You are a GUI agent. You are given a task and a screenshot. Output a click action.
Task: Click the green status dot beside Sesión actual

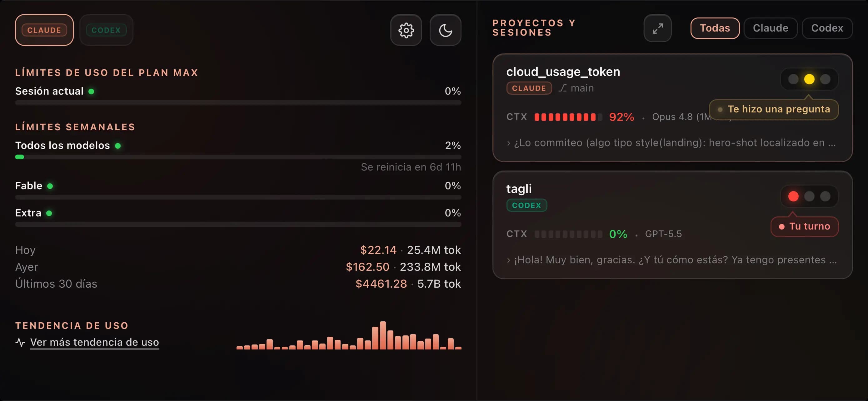click(91, 91)
